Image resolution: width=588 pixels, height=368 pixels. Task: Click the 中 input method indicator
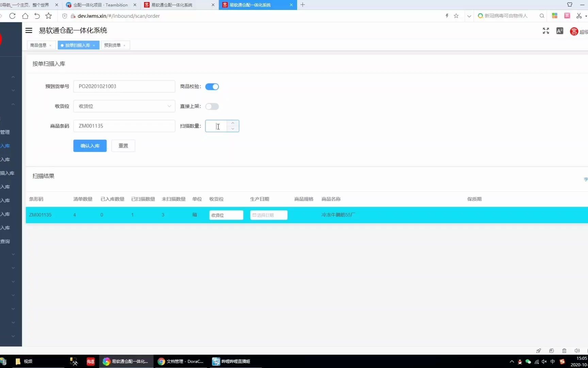point(553,362)
